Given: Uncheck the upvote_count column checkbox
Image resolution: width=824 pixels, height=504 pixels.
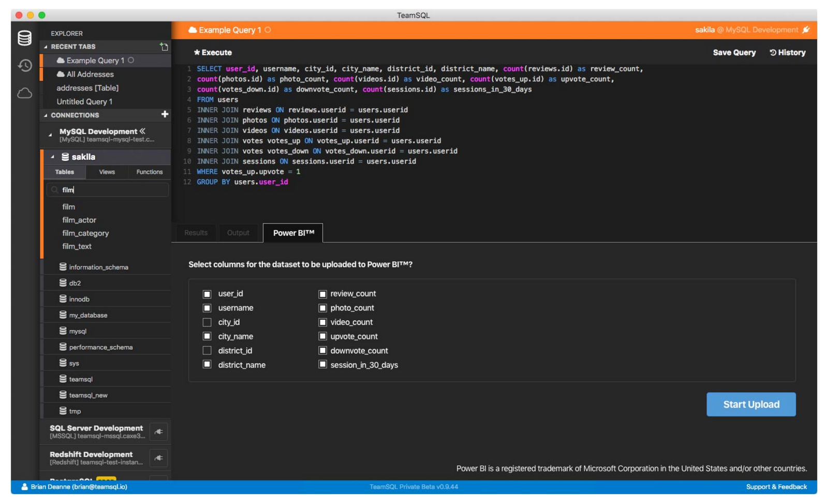Looking at the screenshot, I should (x=322, y=336).
